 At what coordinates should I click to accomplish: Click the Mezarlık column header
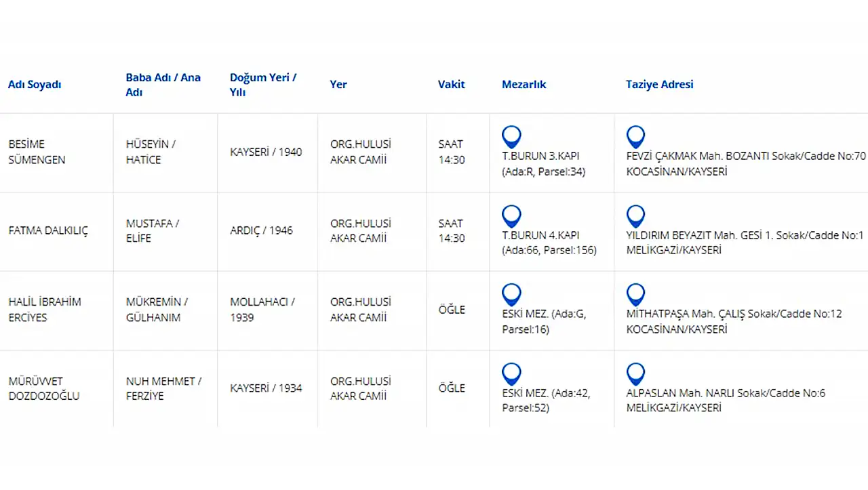click(524, 85)
